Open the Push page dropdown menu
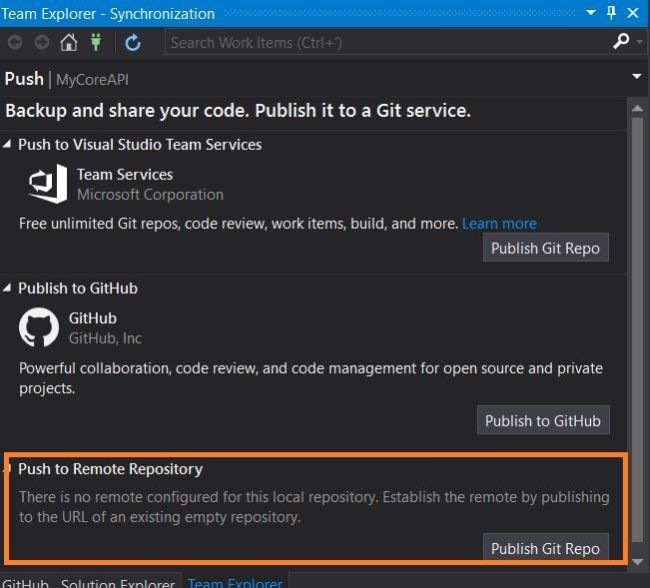Image resolution: width=650 pixels, height=588 pixels. (x=637, y=78)
